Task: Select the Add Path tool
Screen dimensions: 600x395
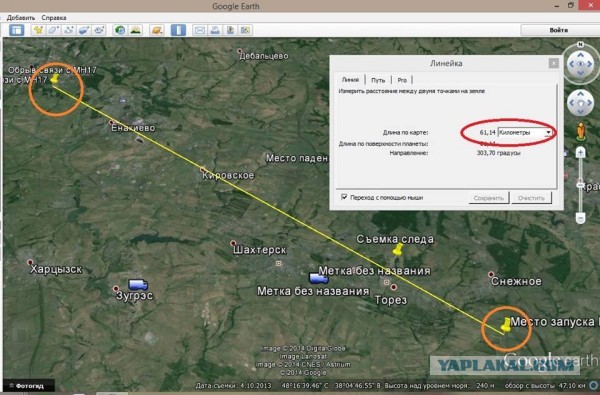Action: (x=69, y=30)
